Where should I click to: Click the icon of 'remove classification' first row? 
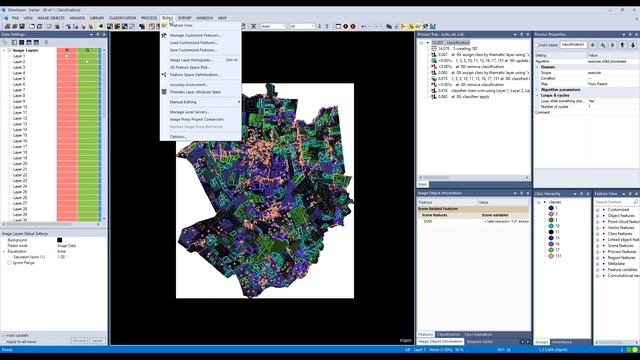click(434, 67)
